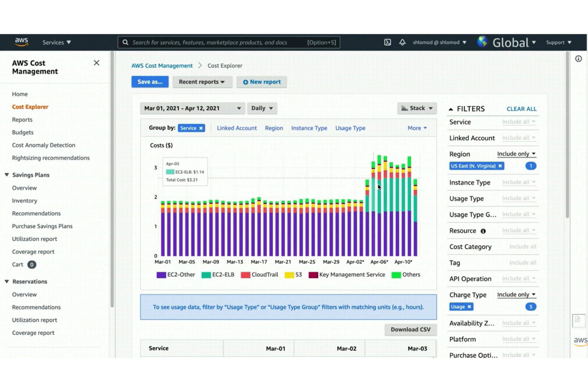Click EC2-ELB teal legend swatch
Screen dimensions: 588x392
point(206,275)
